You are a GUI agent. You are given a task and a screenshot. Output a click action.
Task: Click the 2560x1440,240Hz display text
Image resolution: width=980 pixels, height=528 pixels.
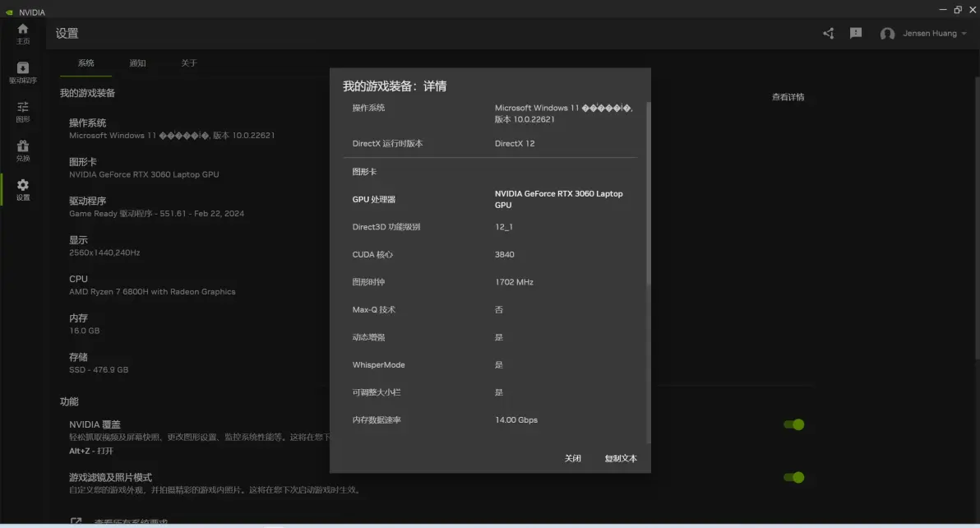(x=104, y=252)
